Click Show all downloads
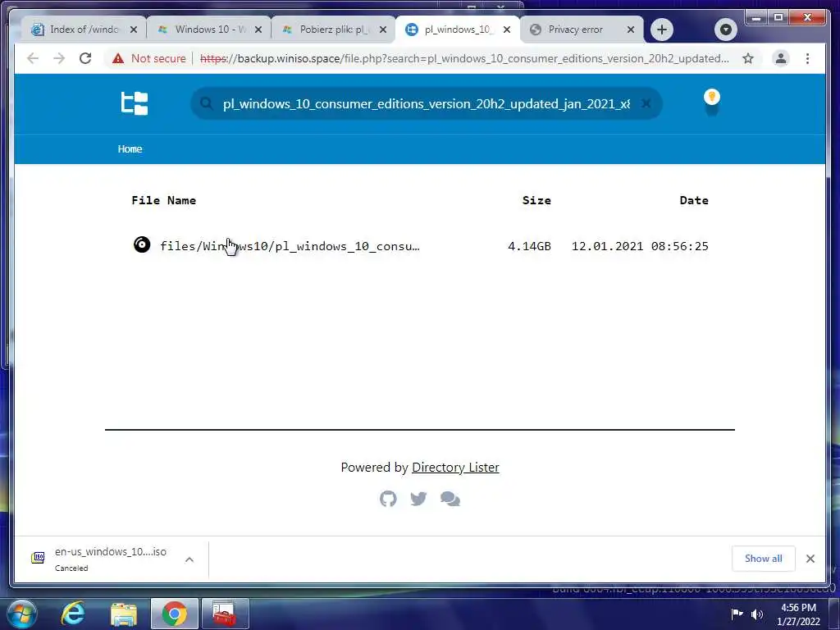The image size is (840, 630). [764, 559]
